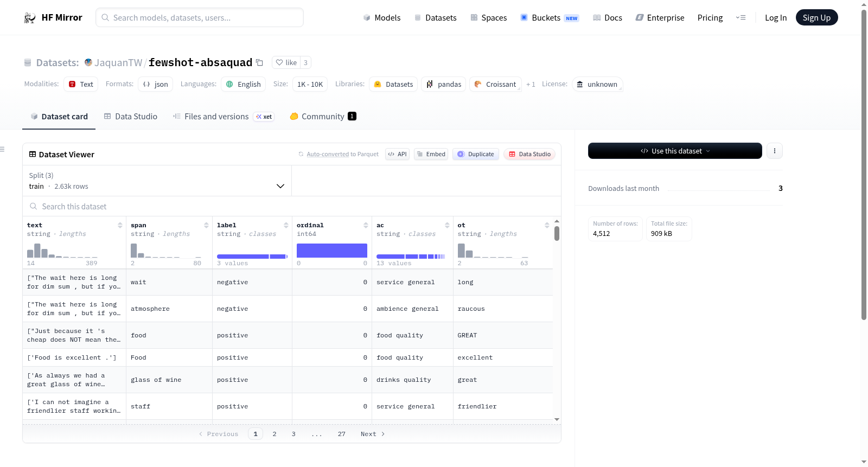Click the page scrollbar thumb

(x=864, y=164)
